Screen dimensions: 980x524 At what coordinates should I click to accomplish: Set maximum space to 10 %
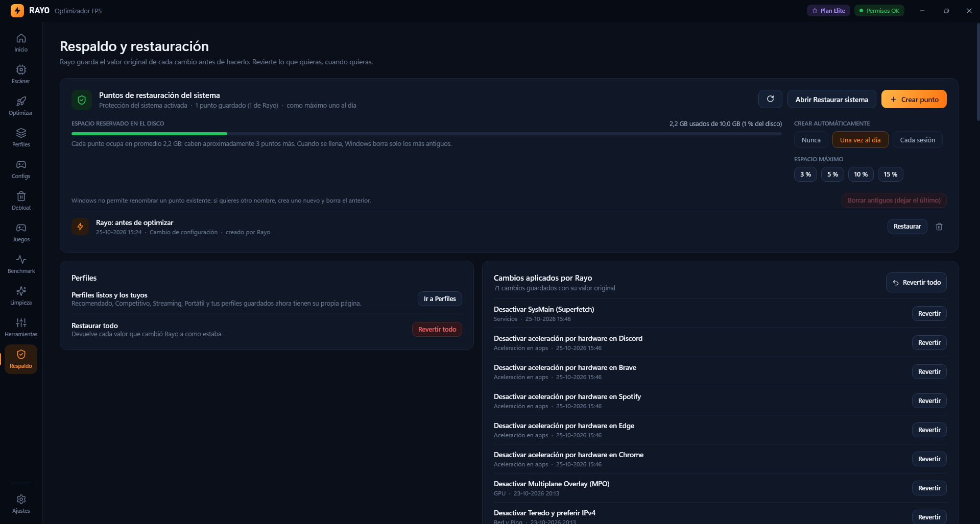click(861, 174)
